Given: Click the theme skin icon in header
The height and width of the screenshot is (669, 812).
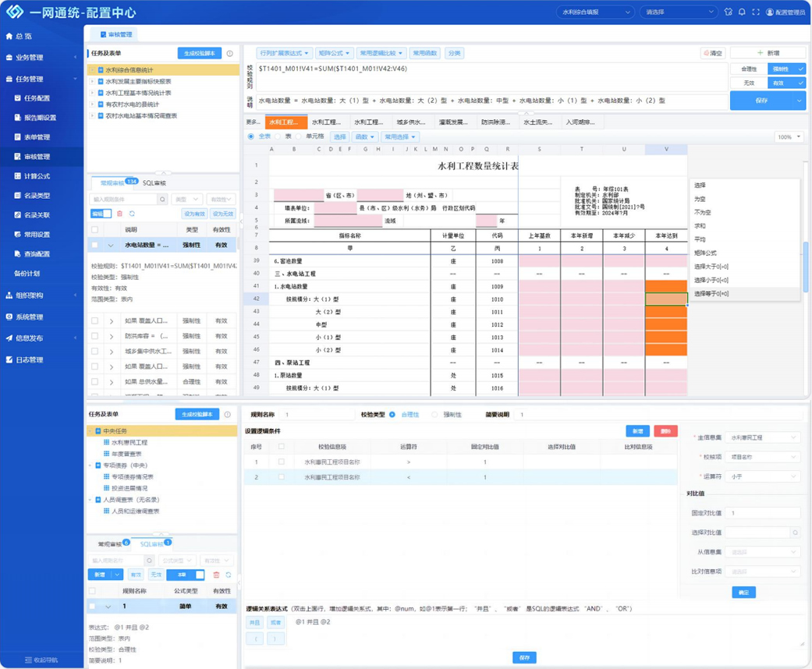Looking at the screenshot, I should tap(728, 12).
